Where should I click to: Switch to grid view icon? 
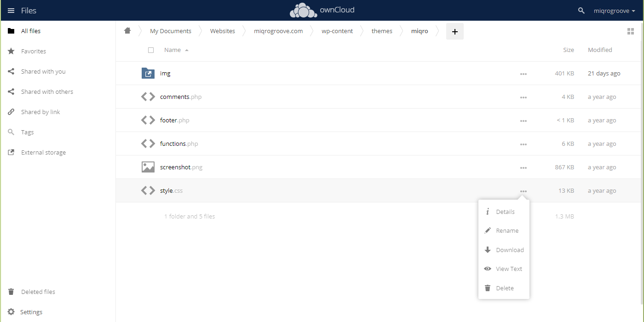[631, 31]
